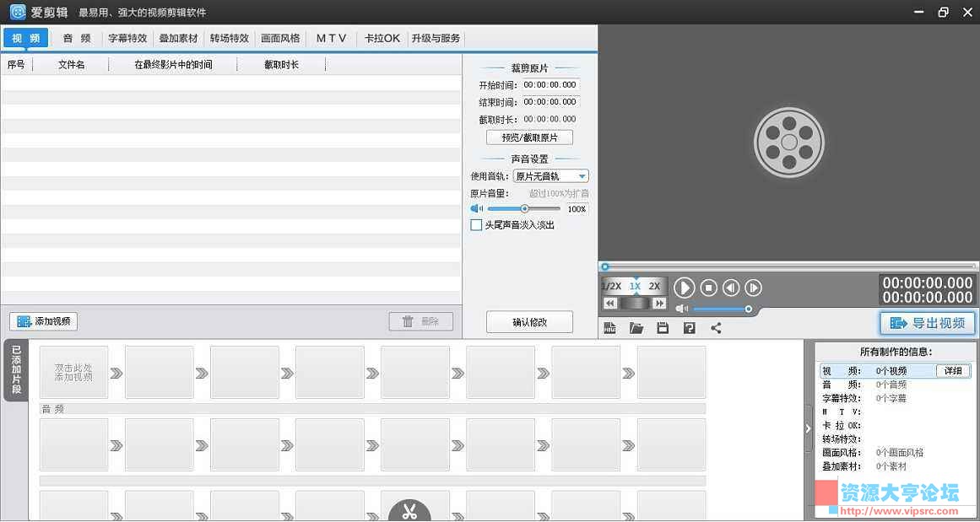Click the 在最终影片中的时间 column header
This screenshot has height=522, width=980.
point(173,64)
